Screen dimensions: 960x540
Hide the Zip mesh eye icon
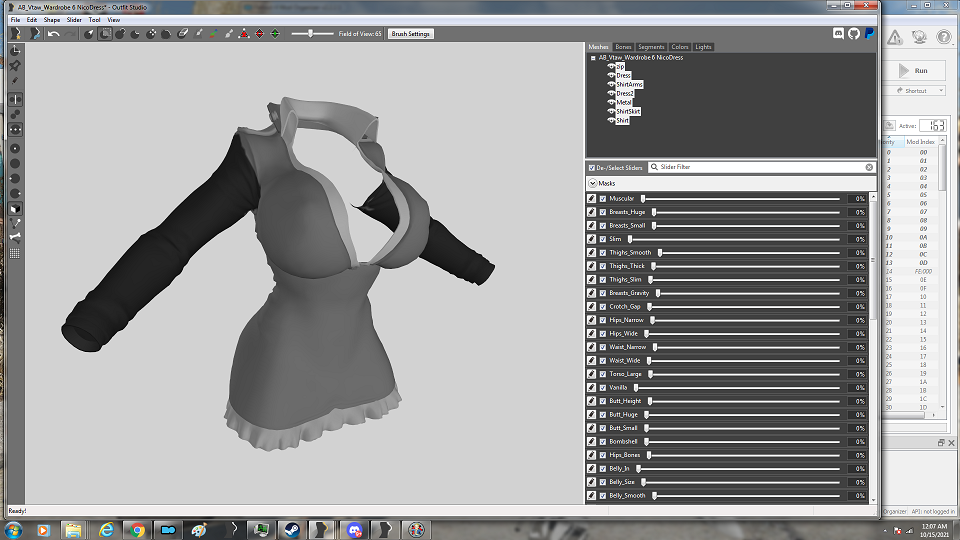[611, 66]
